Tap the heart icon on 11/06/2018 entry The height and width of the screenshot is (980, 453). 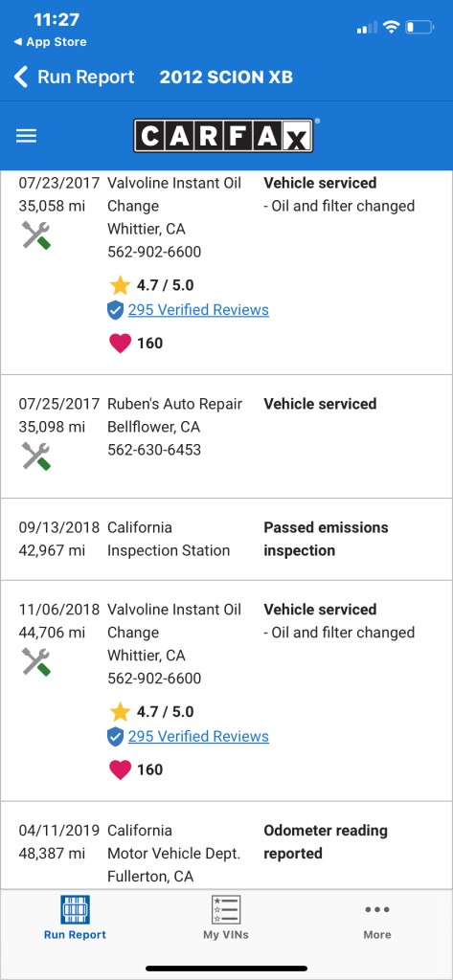click(x=120, y=769)
